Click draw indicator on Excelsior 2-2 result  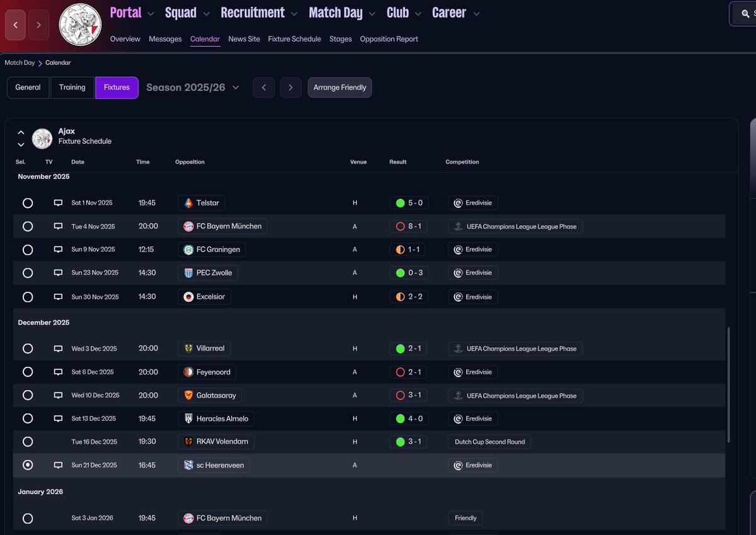400,297
